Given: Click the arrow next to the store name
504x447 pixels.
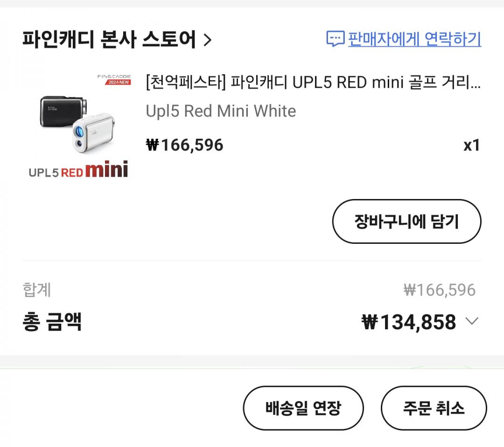Looking at the screenshot, I should (208, 41).
